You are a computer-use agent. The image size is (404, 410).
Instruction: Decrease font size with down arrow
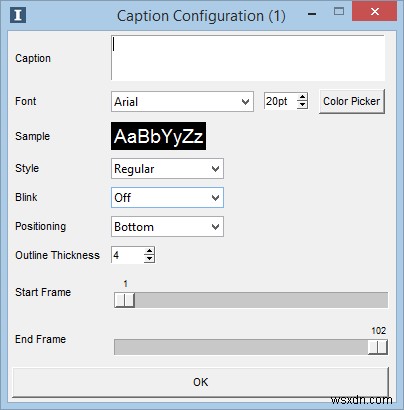[x=302, y=105]
